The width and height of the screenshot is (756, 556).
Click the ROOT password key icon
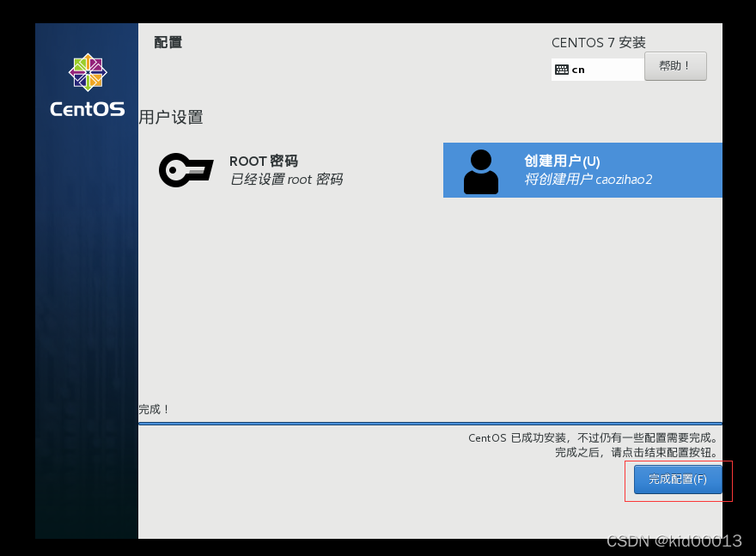pyautogui.click(x=186, y=170)
